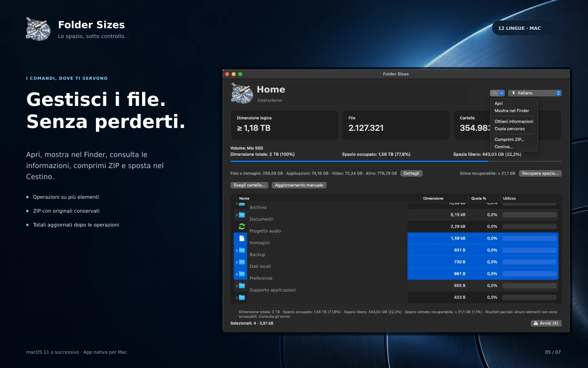
Task: Choose Ottieni informazioni from the menu
Action: click(x=514, y=121)
